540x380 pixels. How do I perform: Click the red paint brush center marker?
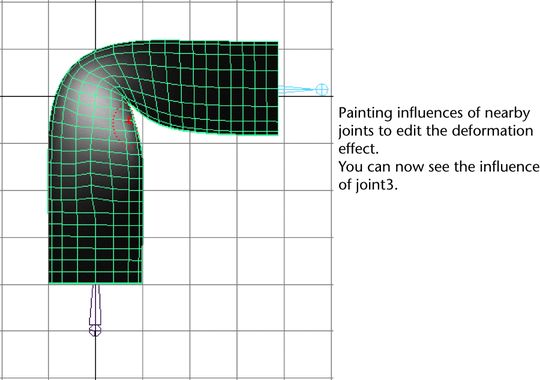[x=129, y=121]
